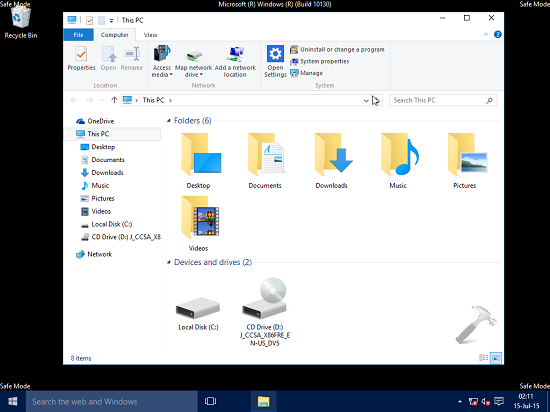Show hidden tray icons arrow
550x412 pixels.
[460, 401]
